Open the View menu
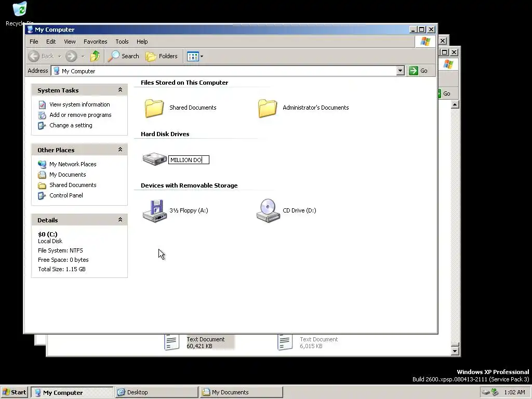Viewport: 532px width, 399px height. (70, 42)
